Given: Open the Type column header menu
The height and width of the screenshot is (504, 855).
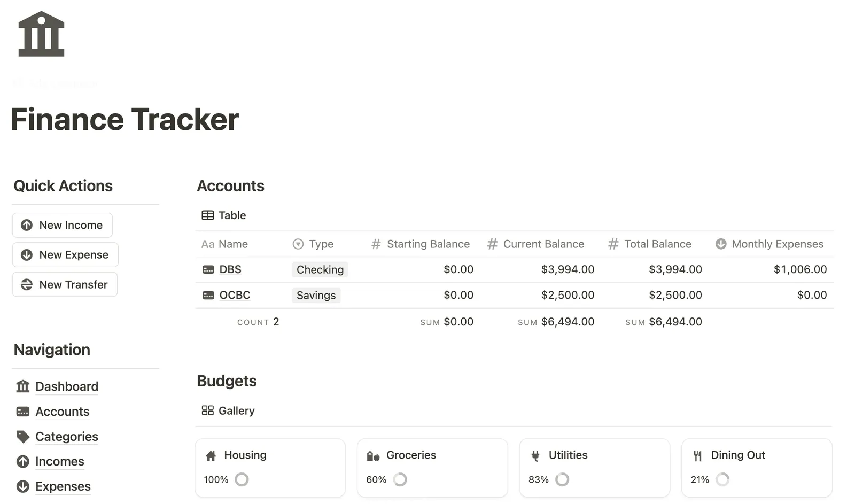Looking at the screenshot, I should point(313,244).
